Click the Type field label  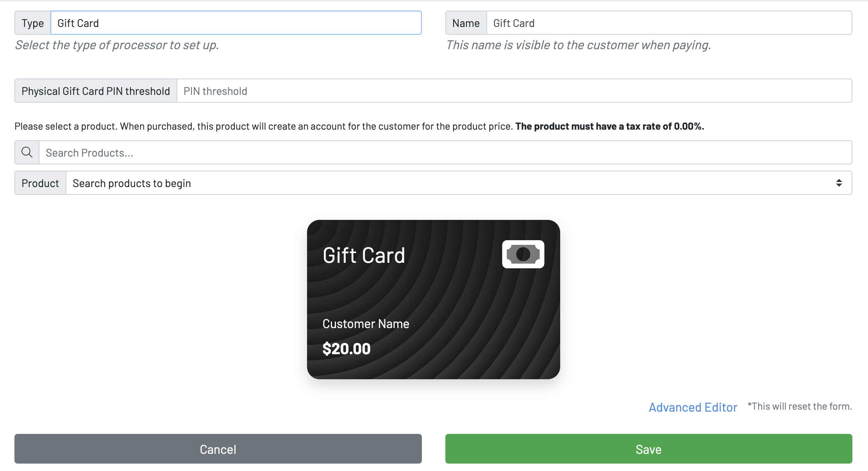point(32,23)
